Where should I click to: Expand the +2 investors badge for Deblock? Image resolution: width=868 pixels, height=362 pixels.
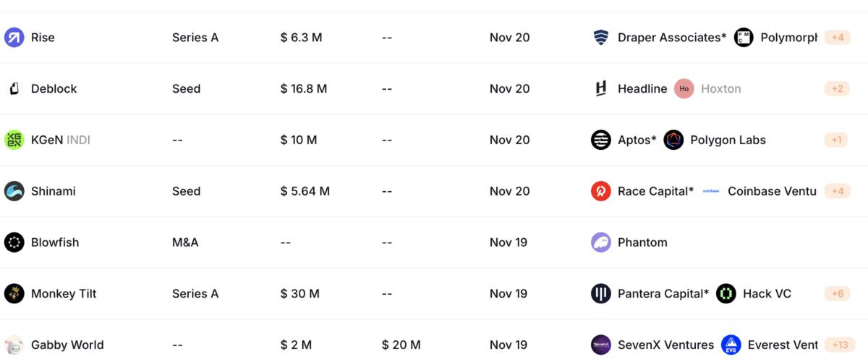[x=837, y=89]
